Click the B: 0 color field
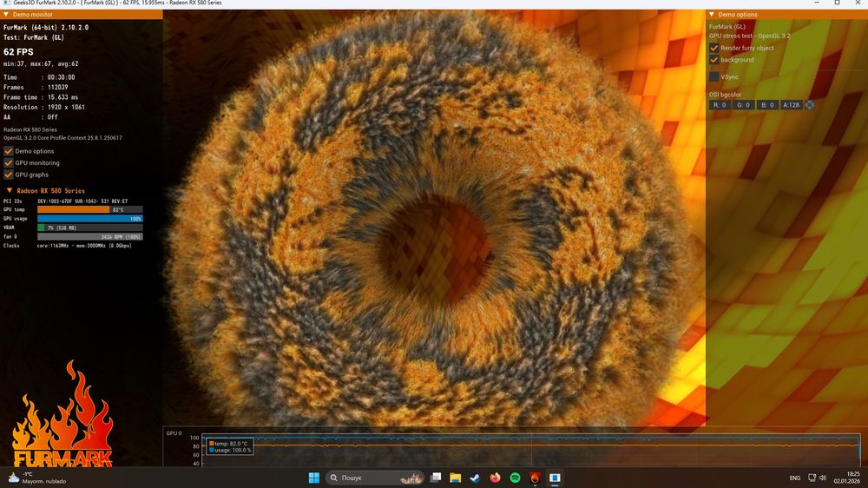 [x=767, y=105]
